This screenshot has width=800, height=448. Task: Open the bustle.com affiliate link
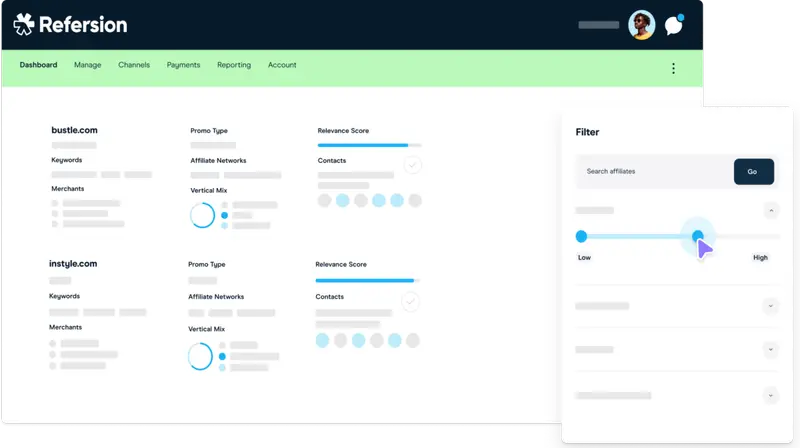[74, 130]
